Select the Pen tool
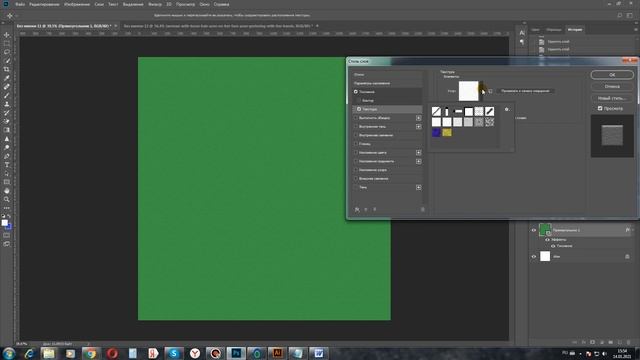 coord(7,156)
